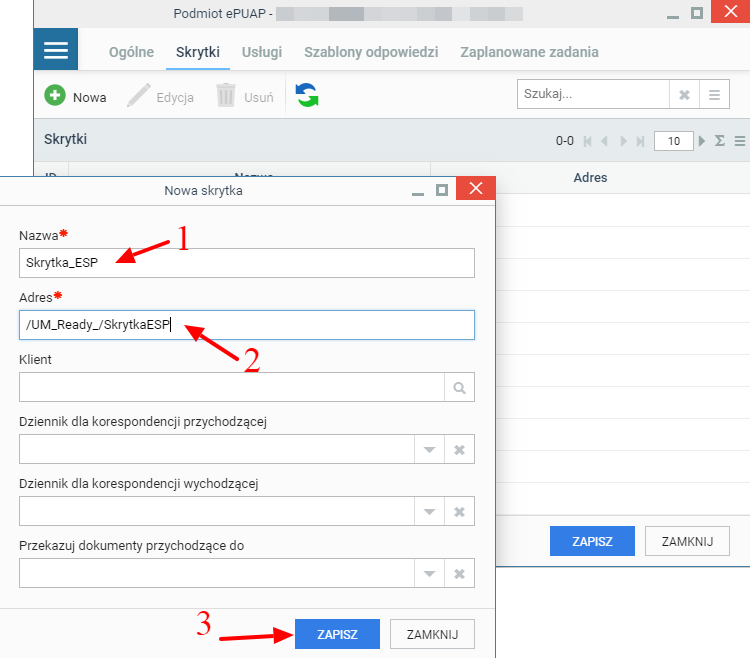Image resolution: width=750 pixels, height=658 pixels.
Task: Open Szablony odpowiedzi tab
Action: [371, 52]
